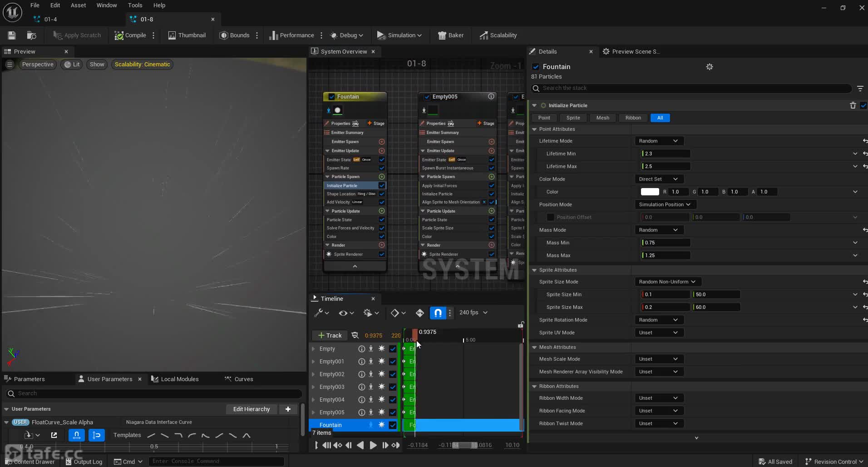Open the viewport options hamburger menu
The height and width of the screenshot is (467, 868).
pyautogui.click(x=10, y=65)
